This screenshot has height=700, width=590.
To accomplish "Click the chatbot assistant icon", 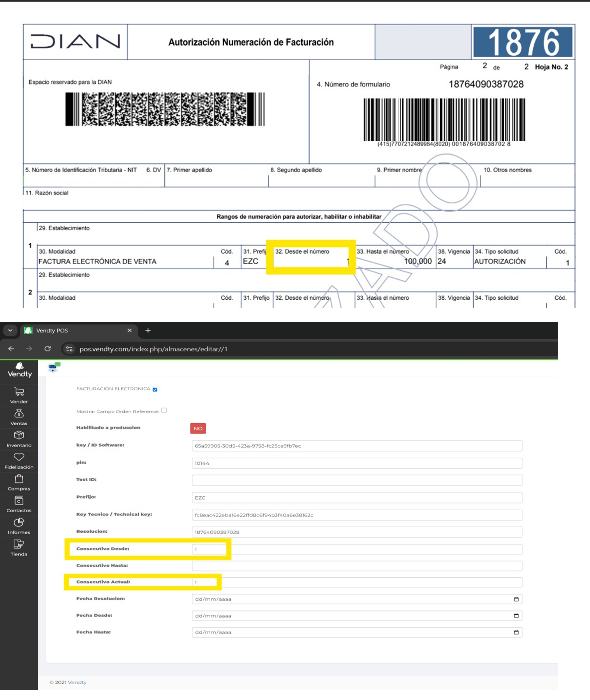I will point(54,367).
